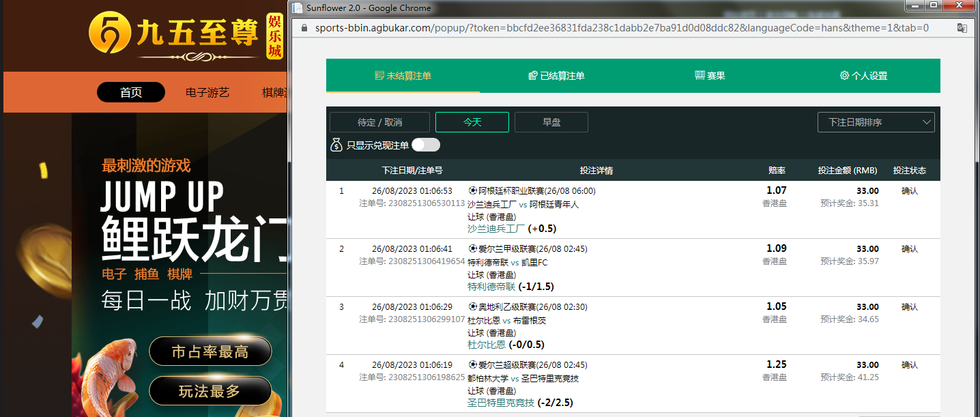Image resolution: width=980 pixels, height=417 pixels.
Task: Open the 个人设置 settings tab
Action: point(863,76)
